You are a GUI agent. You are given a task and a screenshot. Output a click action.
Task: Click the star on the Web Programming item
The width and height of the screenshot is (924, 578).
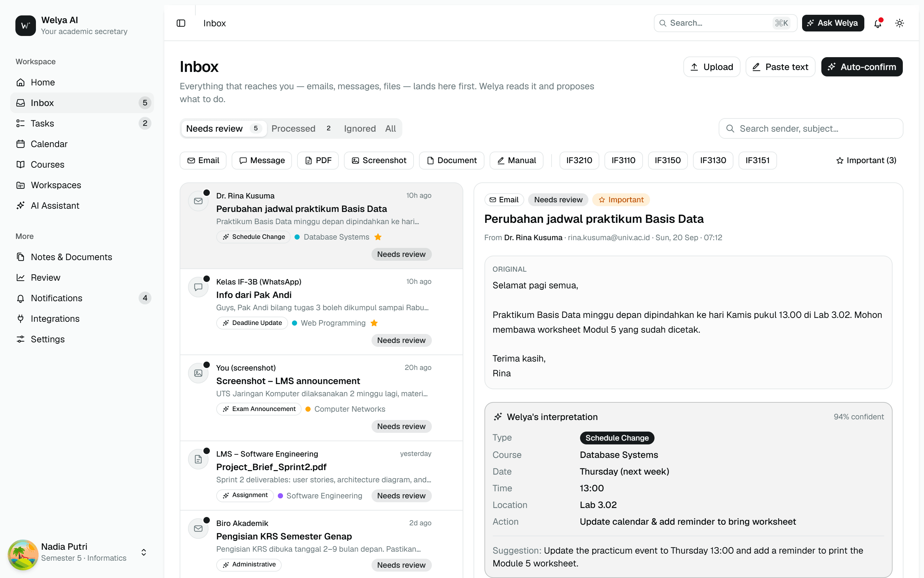coord(374,323)
